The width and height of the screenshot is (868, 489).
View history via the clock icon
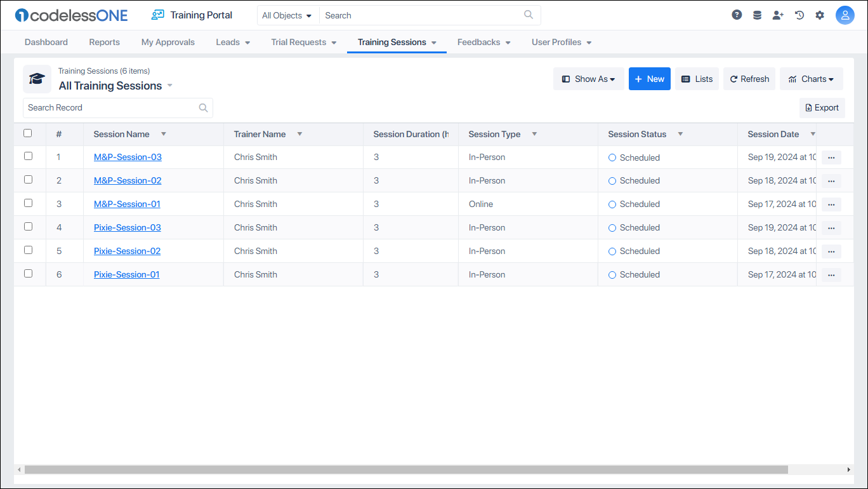click(x=799, y=14)
